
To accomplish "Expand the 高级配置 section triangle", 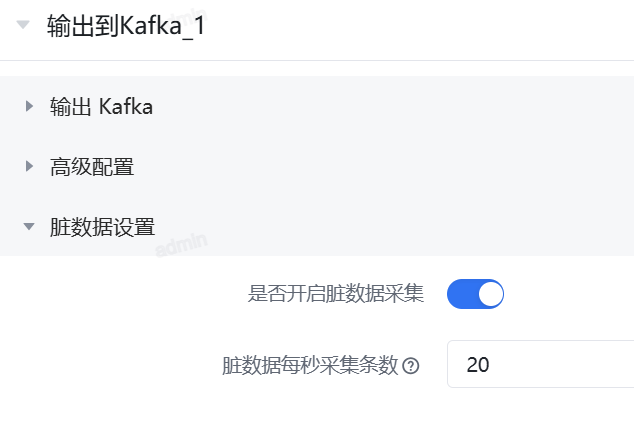I will (x=29, y=166).
